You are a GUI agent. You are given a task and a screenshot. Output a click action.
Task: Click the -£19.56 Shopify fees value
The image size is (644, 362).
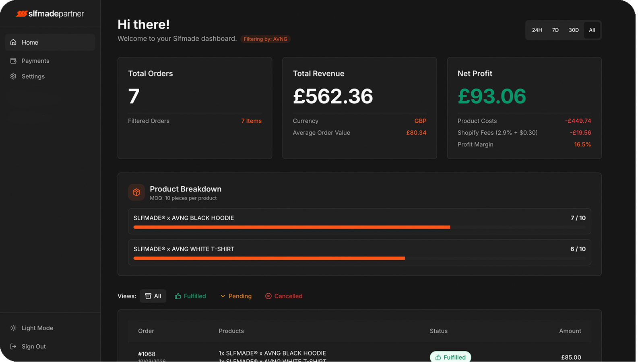point(580,133)
